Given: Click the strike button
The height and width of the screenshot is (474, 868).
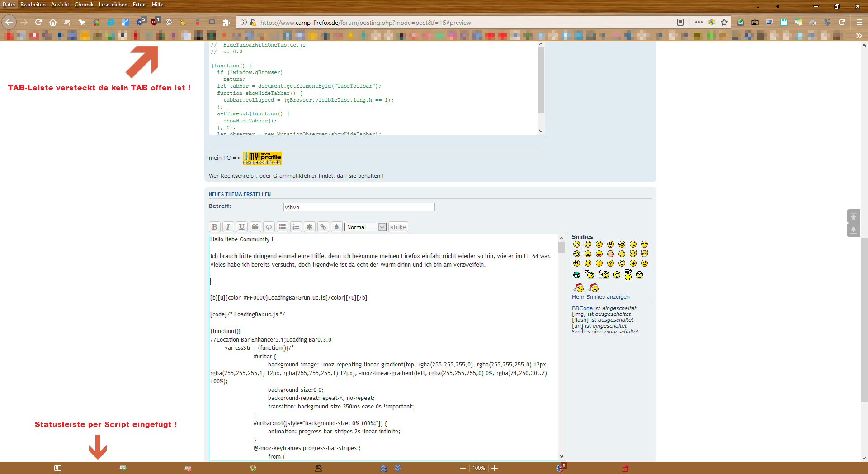Looking at the screenshot, I should 398,227.
